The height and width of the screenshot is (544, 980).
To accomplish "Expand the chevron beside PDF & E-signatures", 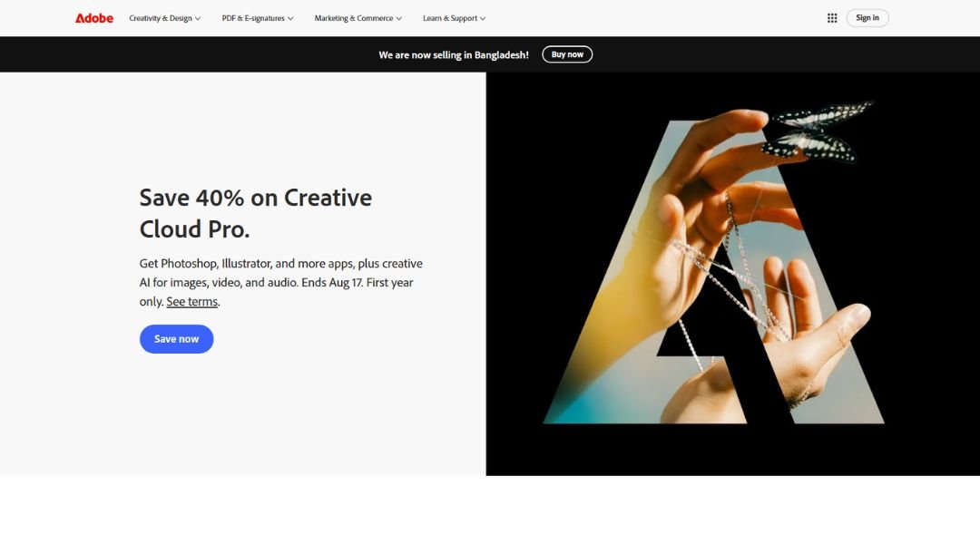I will [x=290, y=19].
